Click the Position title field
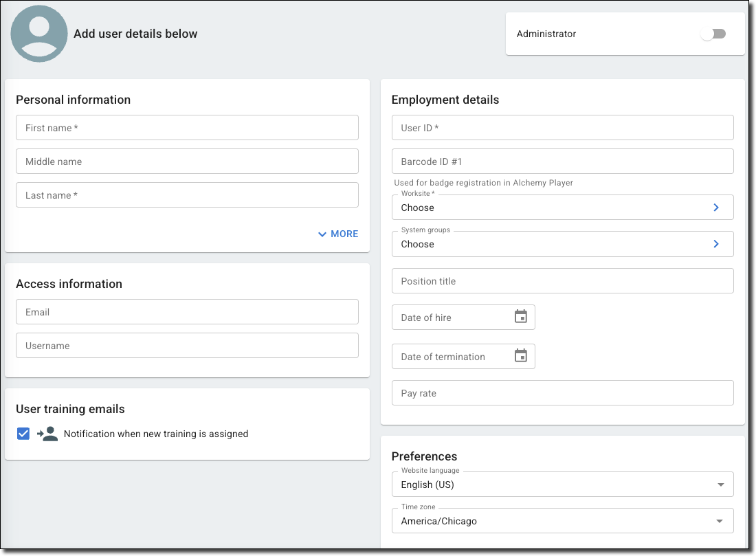 click(x=562, y=281)
